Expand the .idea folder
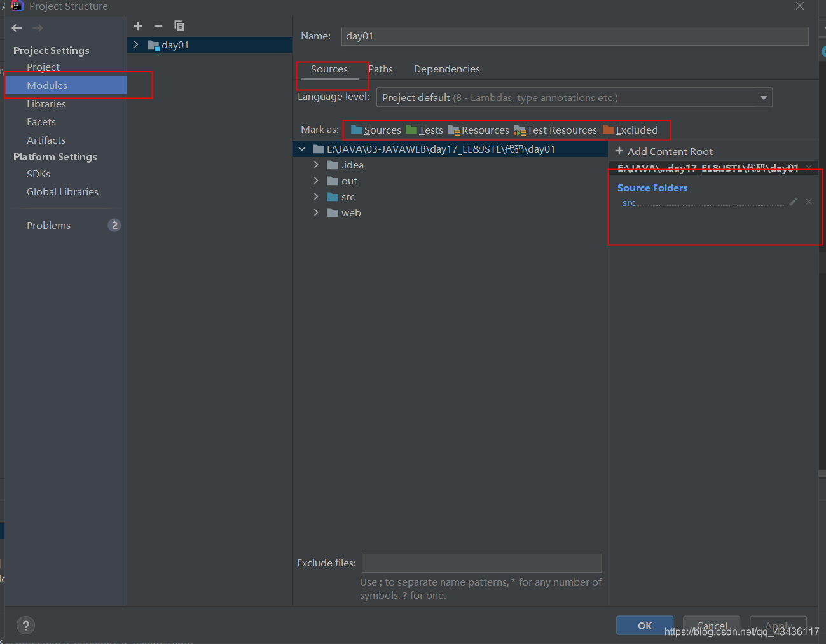The width and height of the screenshot is (826, 644). 316,165
